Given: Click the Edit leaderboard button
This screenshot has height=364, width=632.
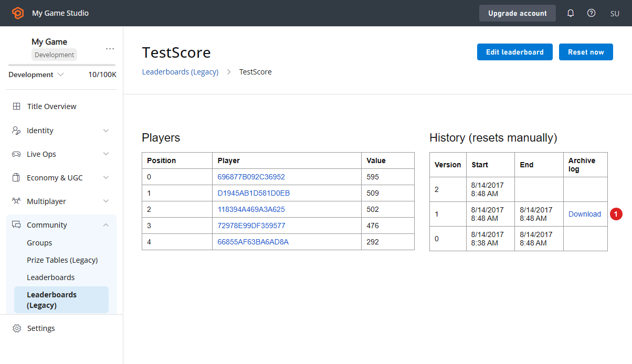Looking at the screenshot, I should click(515, 52).
